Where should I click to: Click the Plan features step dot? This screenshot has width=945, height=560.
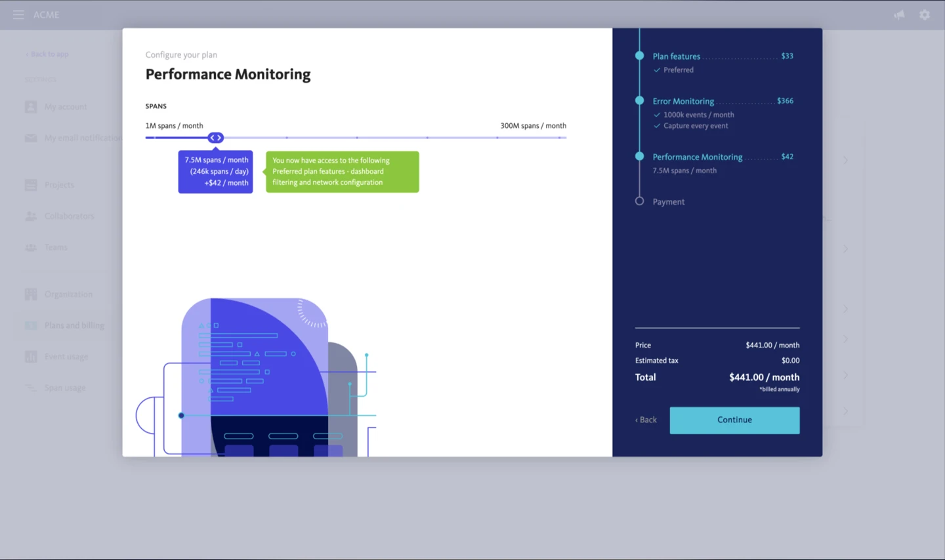[x=639, y=56]
